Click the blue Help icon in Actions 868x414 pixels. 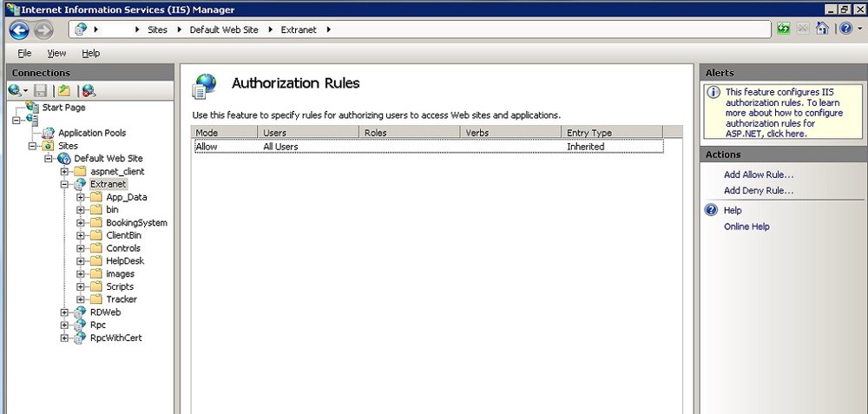pyautogui.click(x=712, y=210)
